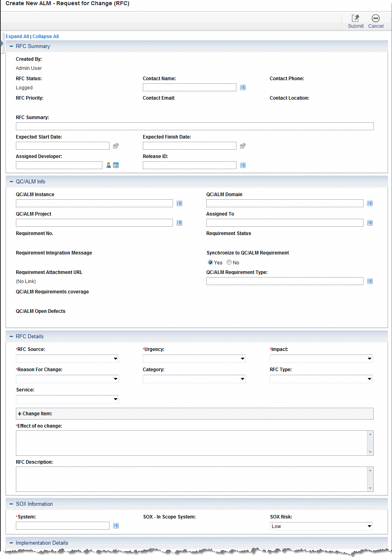392x557 pixels.
Task: Click the Expand All link
Action: click(x=17, y=37)
